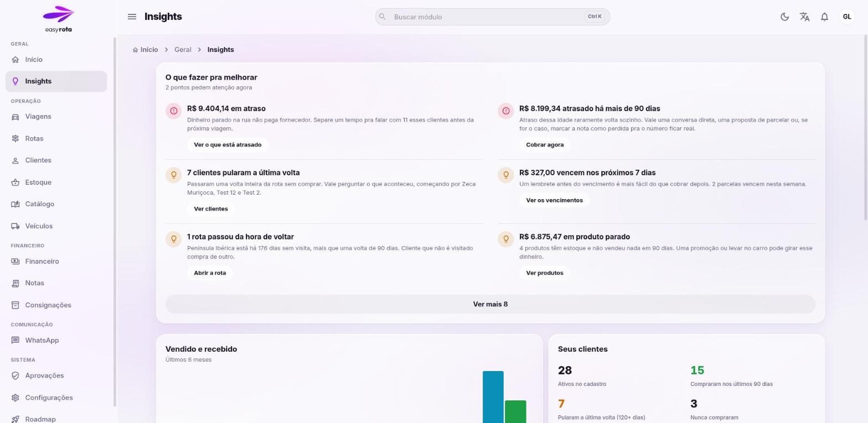The image size is (868, 423).
Task: Click the 28 Ativos no cadastro number
Action: coord(565,370)
